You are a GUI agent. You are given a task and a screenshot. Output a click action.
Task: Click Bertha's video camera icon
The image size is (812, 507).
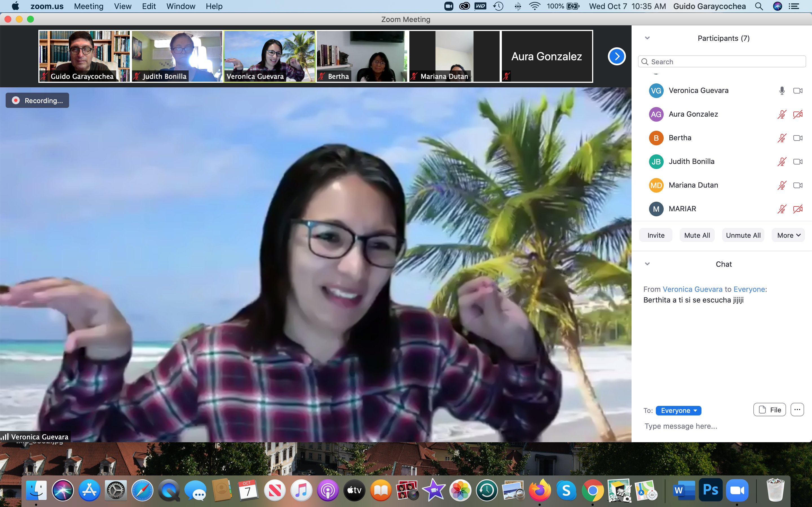click(798, 138)
